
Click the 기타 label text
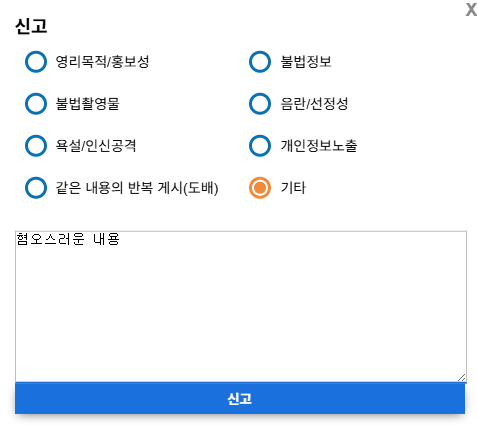pos(293,188)
